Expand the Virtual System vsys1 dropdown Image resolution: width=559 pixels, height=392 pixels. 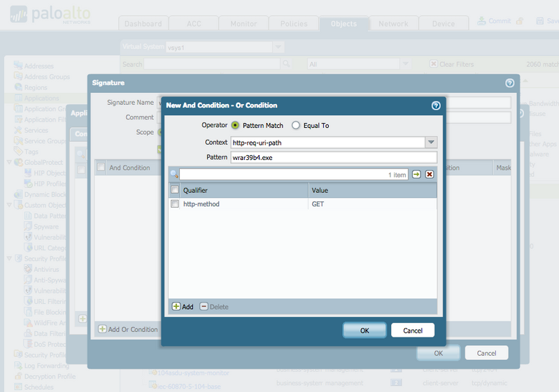(278, 47)
